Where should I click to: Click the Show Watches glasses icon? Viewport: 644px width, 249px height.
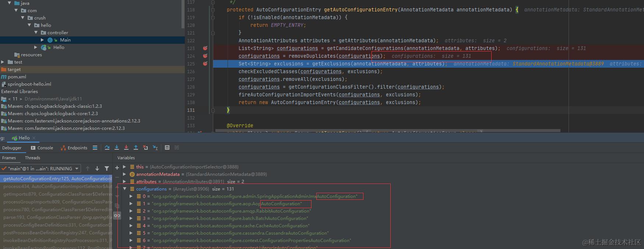tap(117, 216)
